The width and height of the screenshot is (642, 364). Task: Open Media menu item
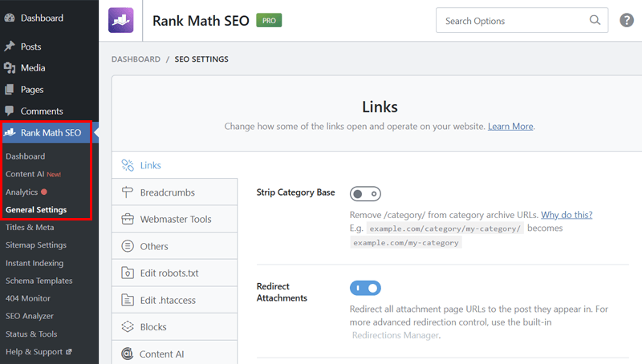[x=33, y=68]
